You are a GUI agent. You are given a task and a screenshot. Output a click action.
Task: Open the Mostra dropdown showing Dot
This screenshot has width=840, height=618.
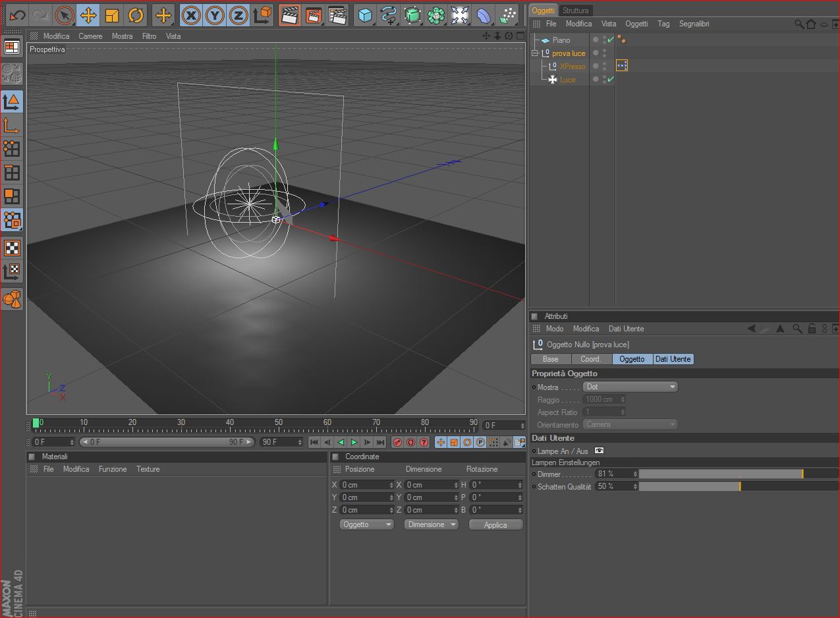click(630, 387)
